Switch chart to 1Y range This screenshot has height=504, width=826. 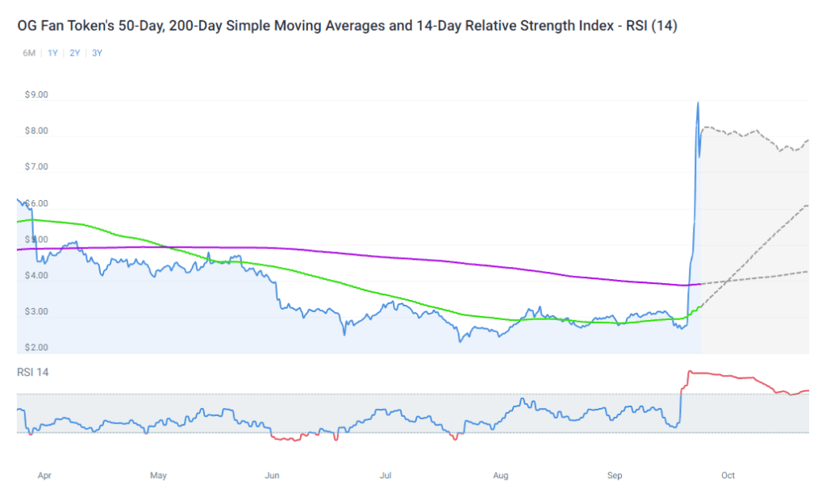(x=52, y=53)
